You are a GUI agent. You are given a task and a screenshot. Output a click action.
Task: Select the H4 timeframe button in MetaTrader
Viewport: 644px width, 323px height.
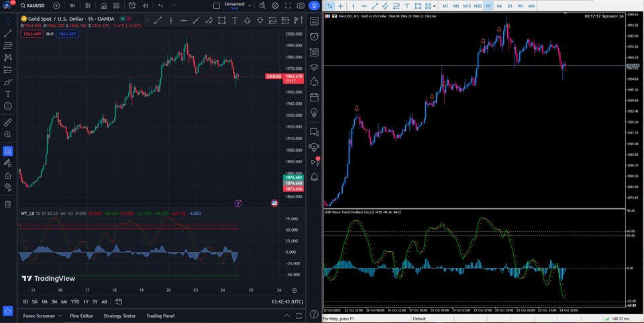point(499,6)
